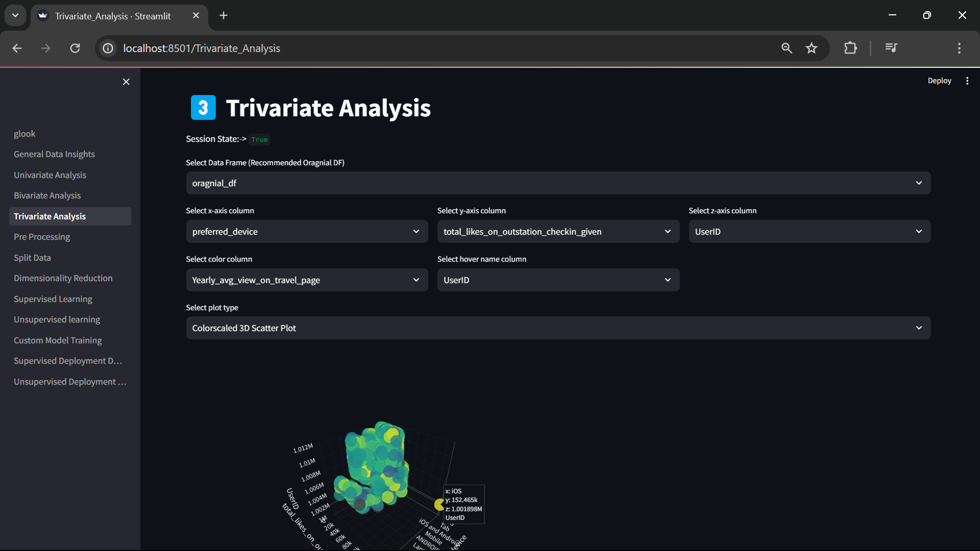980x551 pixels.
Task: Click the yellow iOS scatter point
Action: (x=438, y=505)
